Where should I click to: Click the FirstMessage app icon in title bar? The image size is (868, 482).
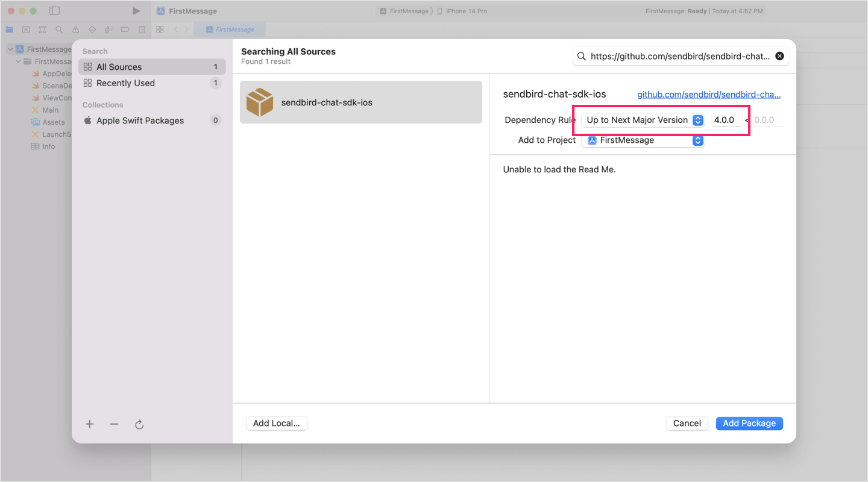coord(161,11)
